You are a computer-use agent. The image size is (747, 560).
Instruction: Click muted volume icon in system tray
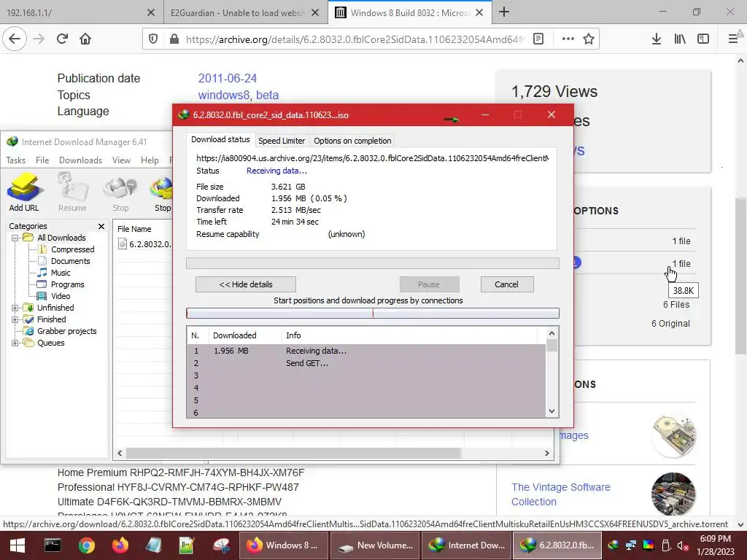(683, 545)
